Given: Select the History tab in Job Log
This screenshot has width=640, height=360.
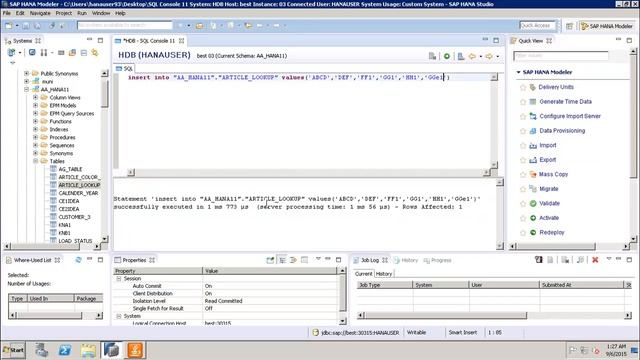Looking at the screenshot, I should tap(384, 274).
